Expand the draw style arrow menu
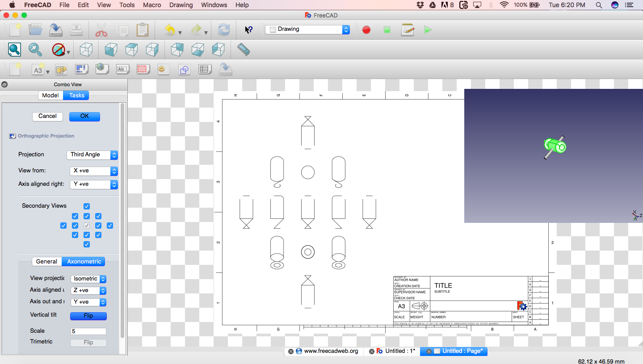The image size is (643, 364). click(x=68, y=53)
